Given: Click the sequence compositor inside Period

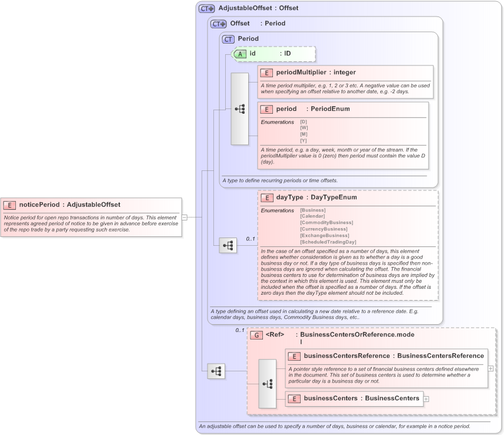Looking at the screenshot, I should (240, 109).
